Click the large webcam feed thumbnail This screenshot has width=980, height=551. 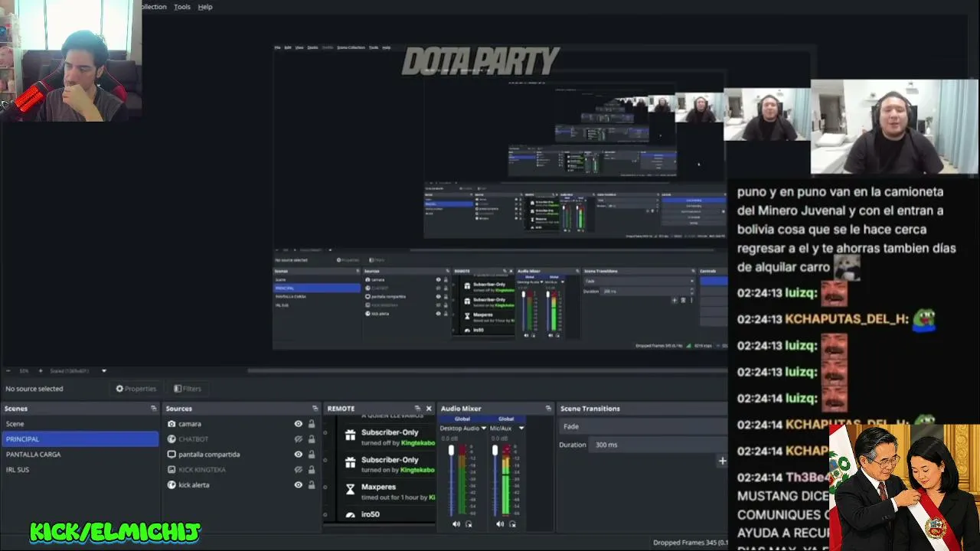[894, 127]
